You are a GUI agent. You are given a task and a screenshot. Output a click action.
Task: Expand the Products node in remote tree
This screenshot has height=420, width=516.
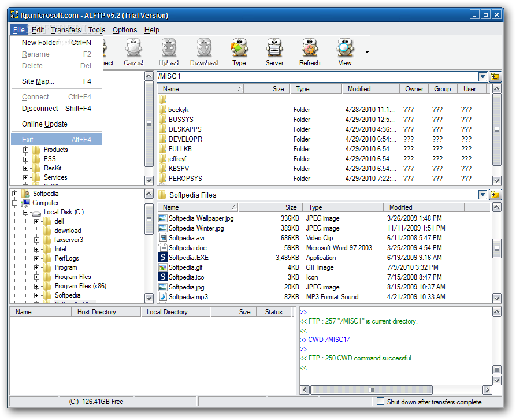point(25,150)
